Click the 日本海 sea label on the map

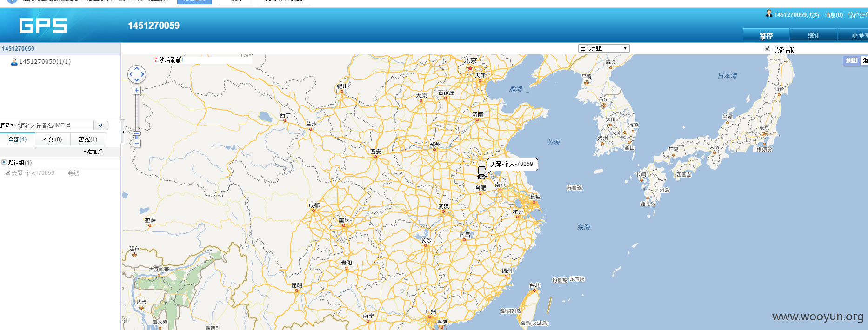tap(728, 76)
